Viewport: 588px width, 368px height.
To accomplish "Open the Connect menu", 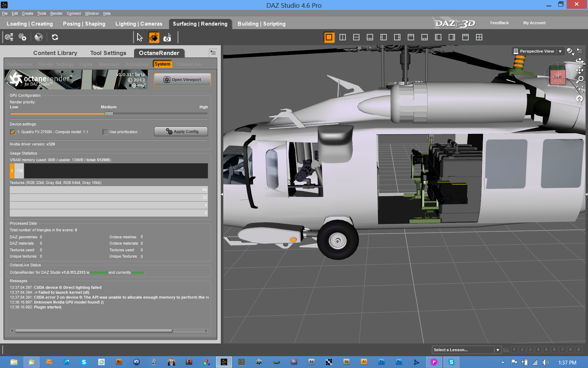I will (x=74, y=13).
